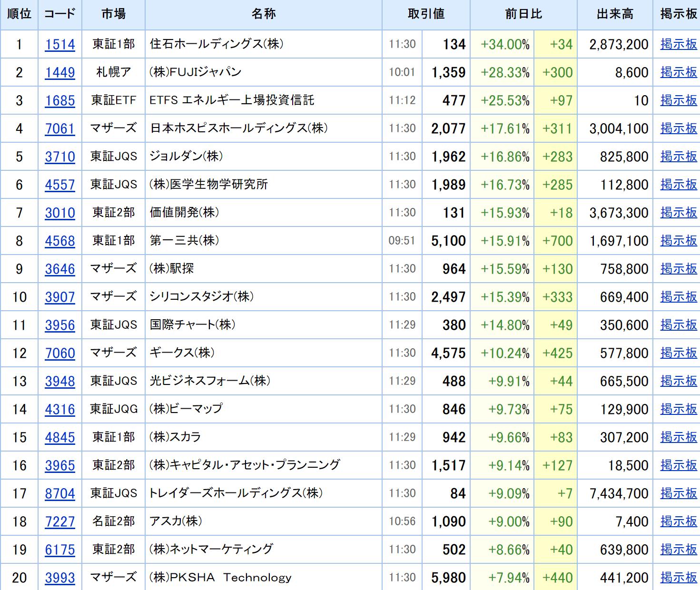Screen dimensions: 700x590
Task: Click the 名称 column header
Action: pos(264,14)
